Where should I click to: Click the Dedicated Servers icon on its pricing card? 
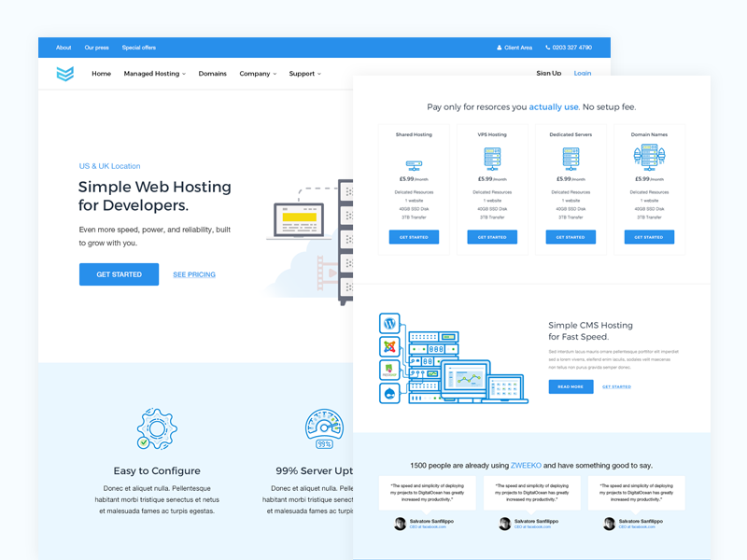(x=570, y=159)
